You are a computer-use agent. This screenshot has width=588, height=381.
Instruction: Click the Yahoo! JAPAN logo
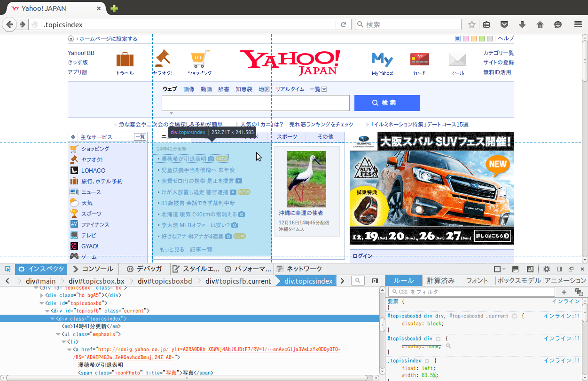point(290,63)
